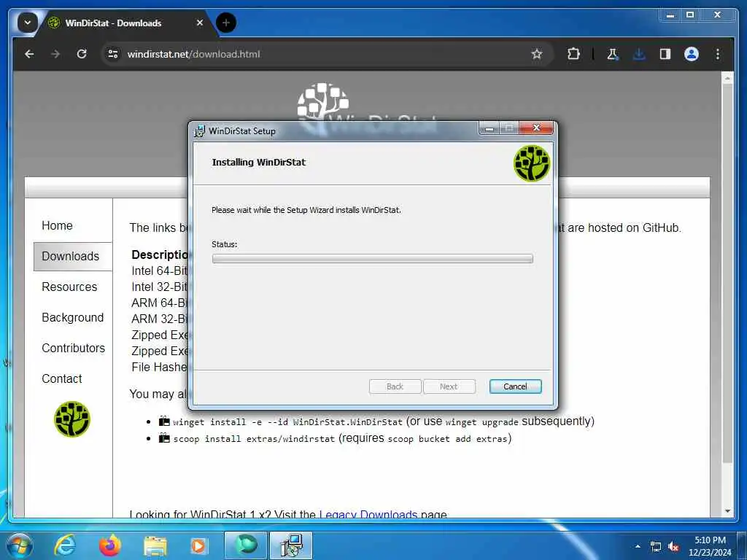The image size is (747, 560).
Task: Switch to the installer taskbar button
Action: coord(291,545)
